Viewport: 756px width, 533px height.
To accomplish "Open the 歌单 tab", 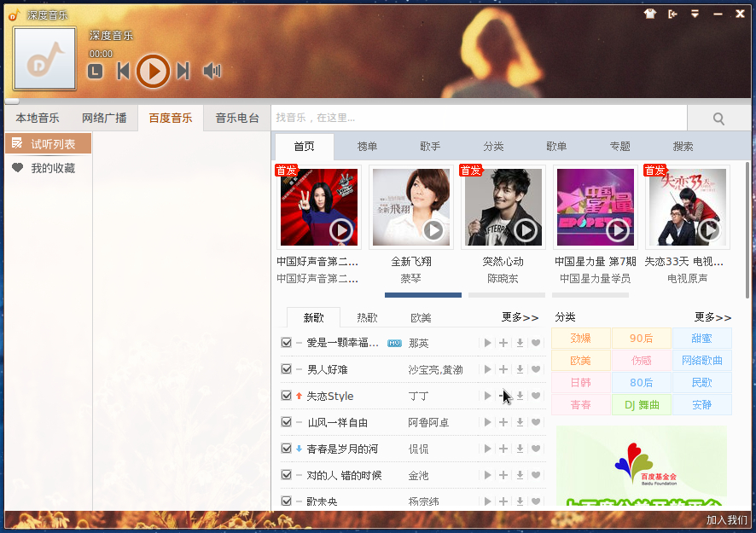I will [x=556, y=147].
